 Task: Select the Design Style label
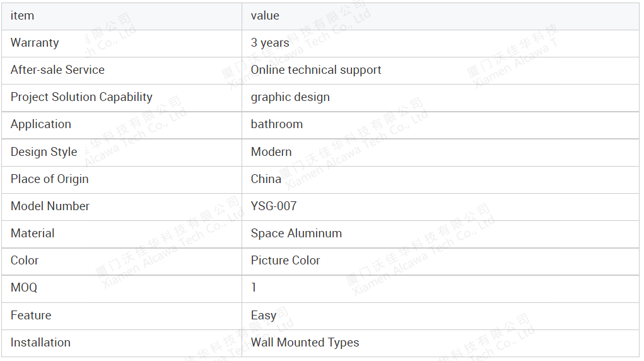point(44,152)
